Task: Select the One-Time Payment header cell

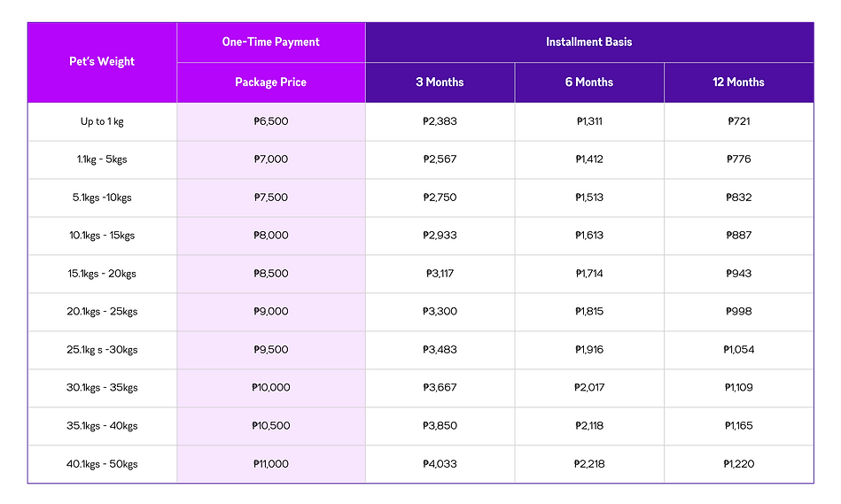Action: tap(270, 42)
